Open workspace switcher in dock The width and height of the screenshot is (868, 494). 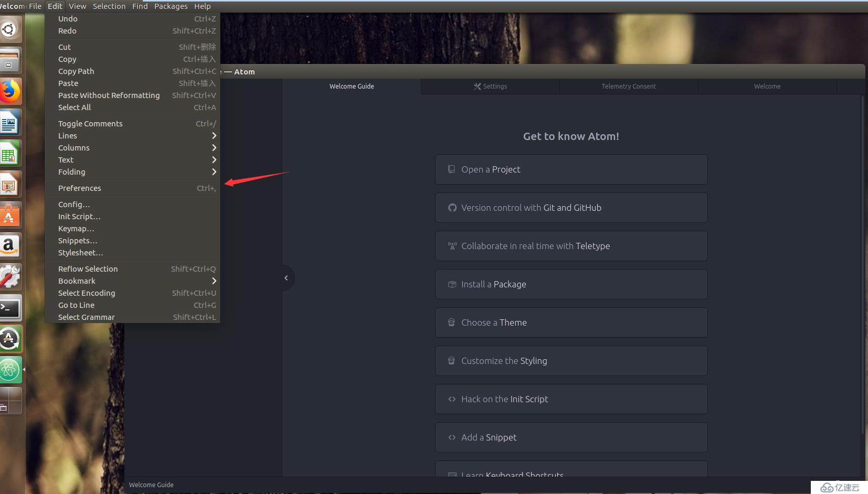click(9, 401)
